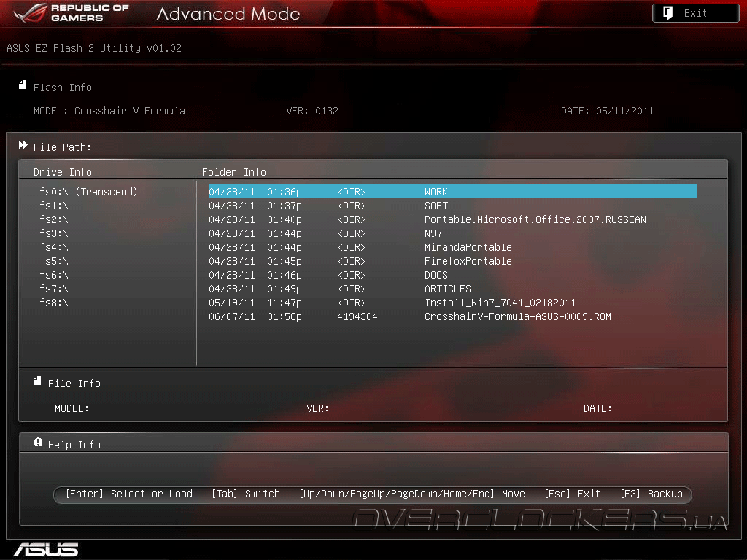The width and height of the screenshot is (747, 560).
Task: Click File Info DATE: field
Action: pos(597,408)
